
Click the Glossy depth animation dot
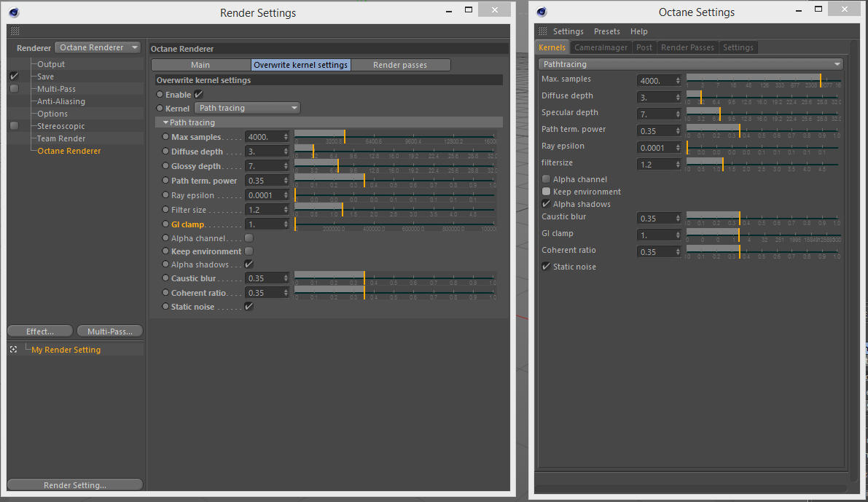tap(165, 165)
